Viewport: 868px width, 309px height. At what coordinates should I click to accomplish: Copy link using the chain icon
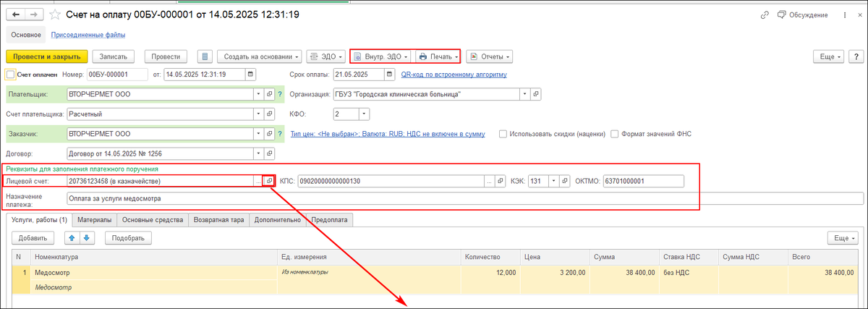coord(765,14)
